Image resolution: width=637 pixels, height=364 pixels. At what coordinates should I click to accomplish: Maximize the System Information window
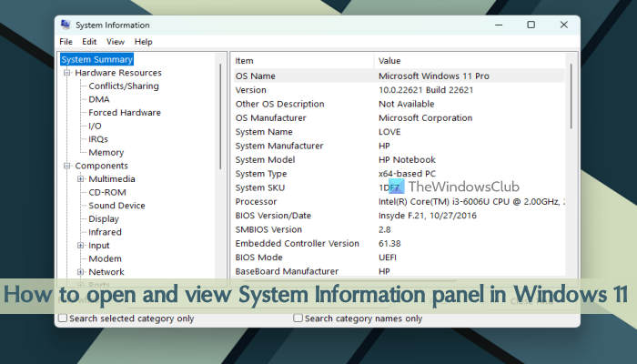coord(531,25)
